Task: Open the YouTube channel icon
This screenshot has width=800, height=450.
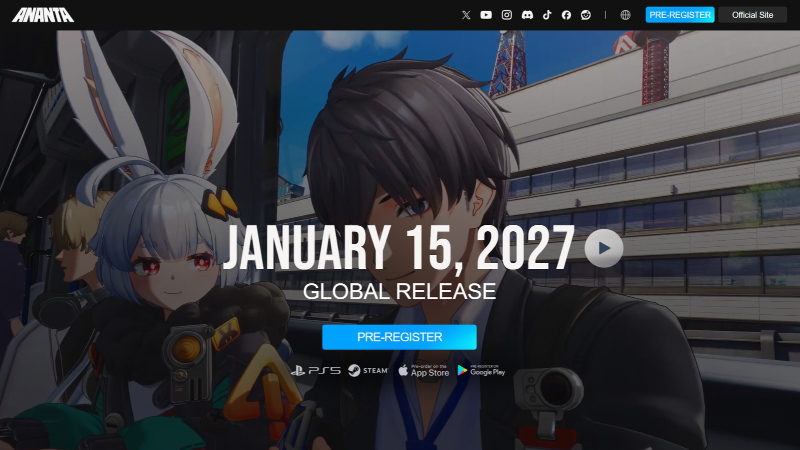Action: (486, 15)
